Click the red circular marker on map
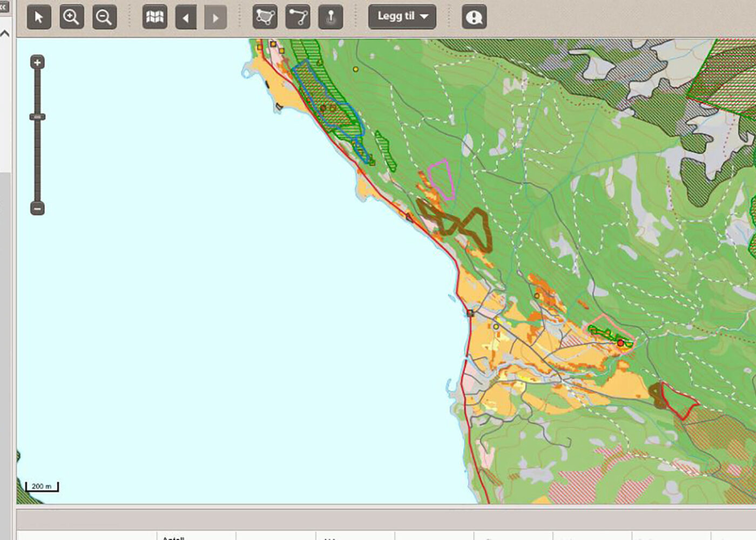Screen dimensions: 756x540 (x=620, y=343)
